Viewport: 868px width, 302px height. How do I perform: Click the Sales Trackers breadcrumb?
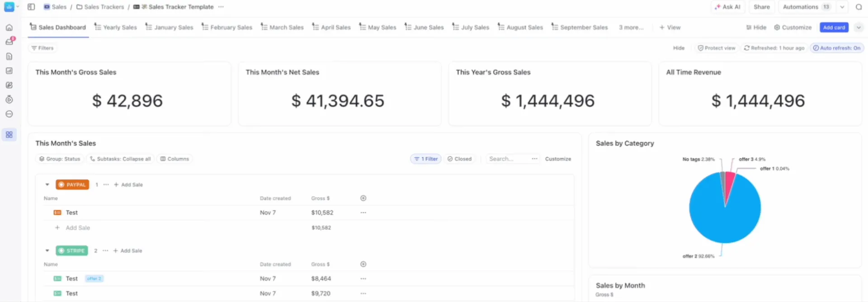point(100,7)
